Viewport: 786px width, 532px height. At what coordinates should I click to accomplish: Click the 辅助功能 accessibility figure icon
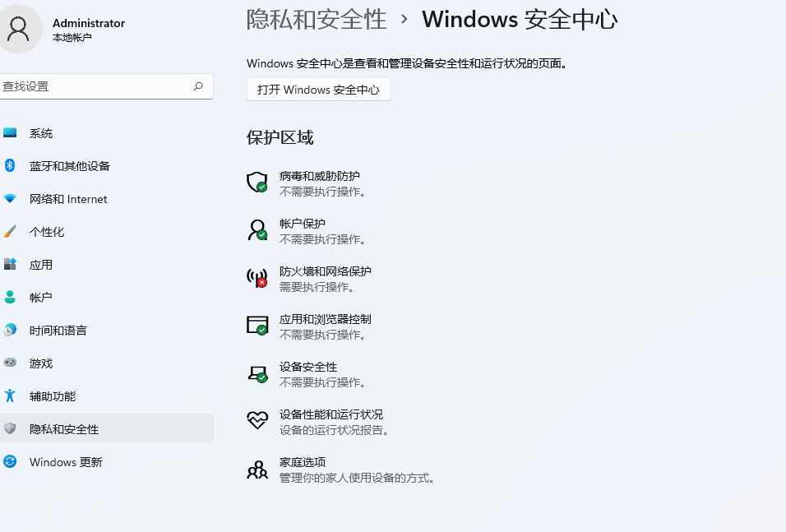click(x=10, y=396)
